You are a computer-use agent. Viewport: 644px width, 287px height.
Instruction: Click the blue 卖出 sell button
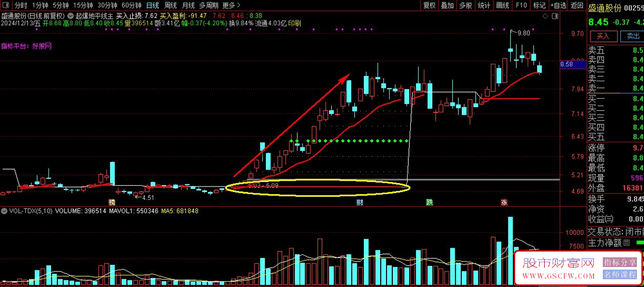coord(633,35)
